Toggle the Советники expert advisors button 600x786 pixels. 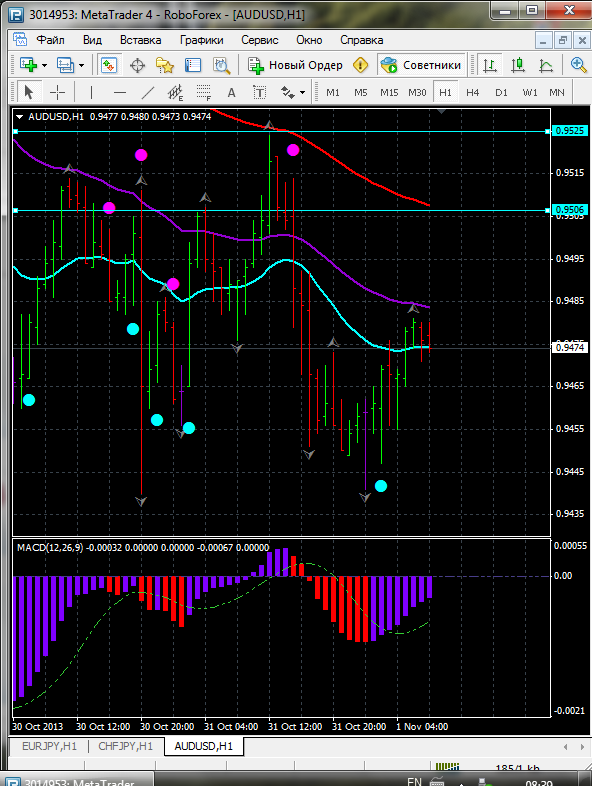[x=421, y=65]
